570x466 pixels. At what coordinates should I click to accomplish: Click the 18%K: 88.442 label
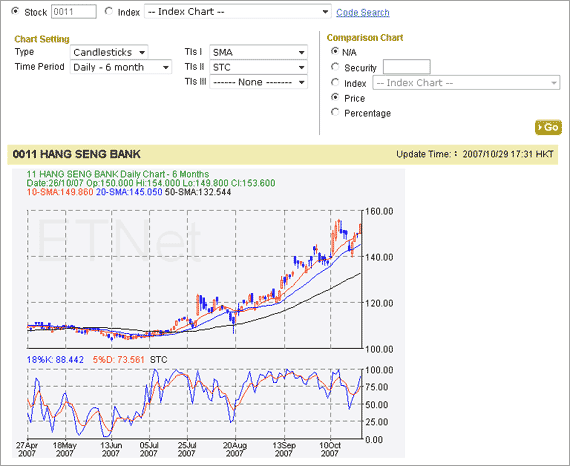click(55, 360)
